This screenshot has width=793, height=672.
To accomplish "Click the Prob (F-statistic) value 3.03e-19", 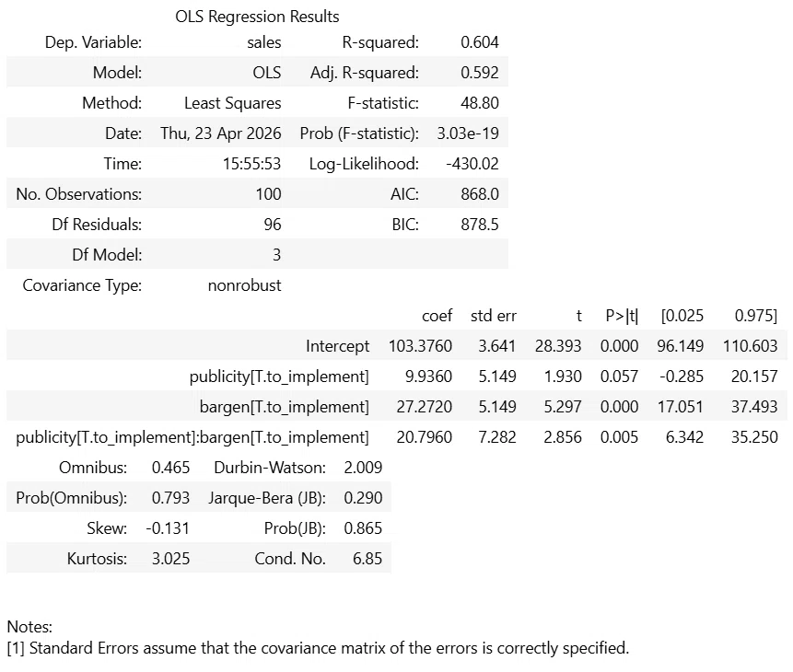I will 468,133.
